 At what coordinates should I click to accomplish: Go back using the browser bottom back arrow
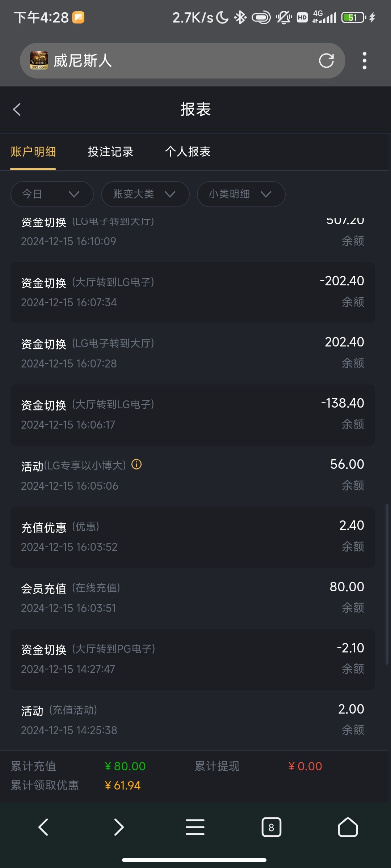43,827
